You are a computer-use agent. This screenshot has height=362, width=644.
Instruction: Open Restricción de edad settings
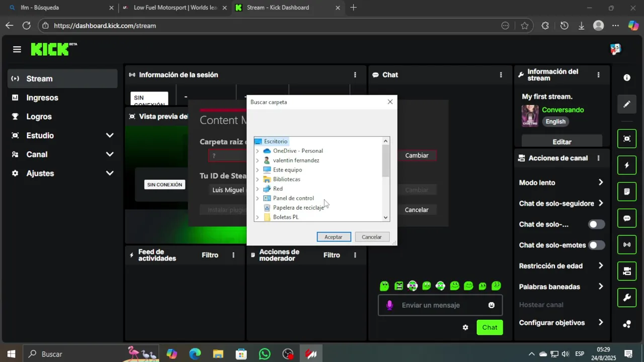coord(561,266)
